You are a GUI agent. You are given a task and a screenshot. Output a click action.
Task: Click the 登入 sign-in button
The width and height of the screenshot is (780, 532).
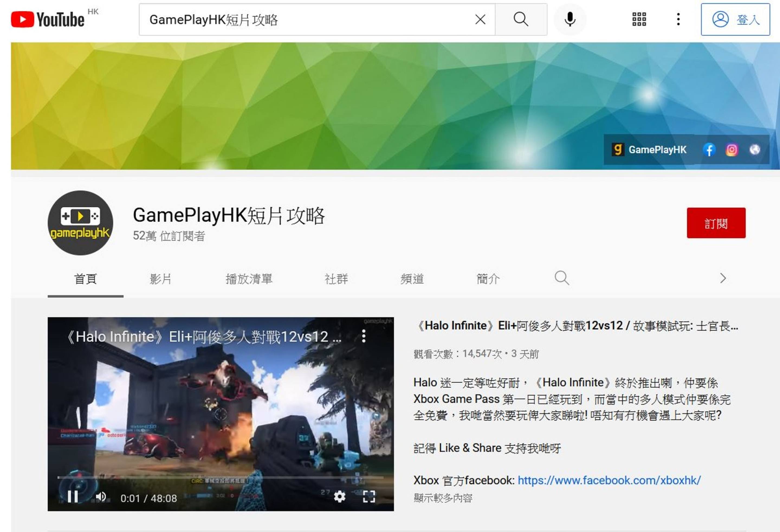[735, 20]
